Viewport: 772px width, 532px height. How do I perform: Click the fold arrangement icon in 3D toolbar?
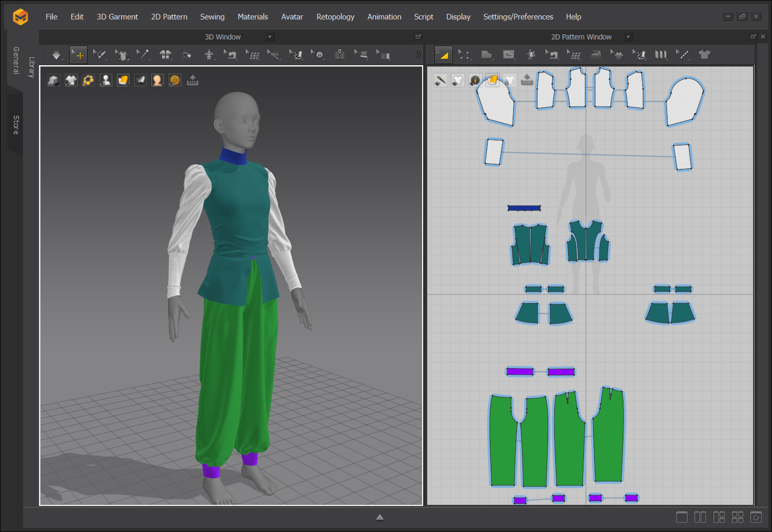[x=186, y=55]
